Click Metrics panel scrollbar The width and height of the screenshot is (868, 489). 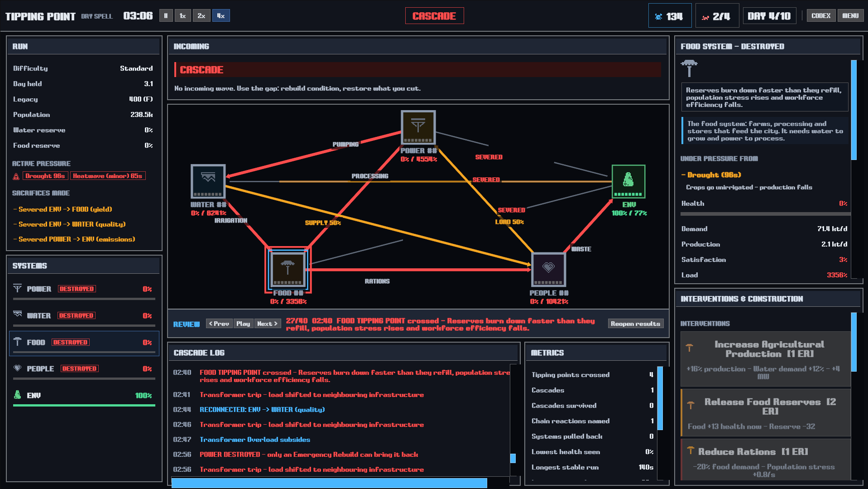pos(660,398)
